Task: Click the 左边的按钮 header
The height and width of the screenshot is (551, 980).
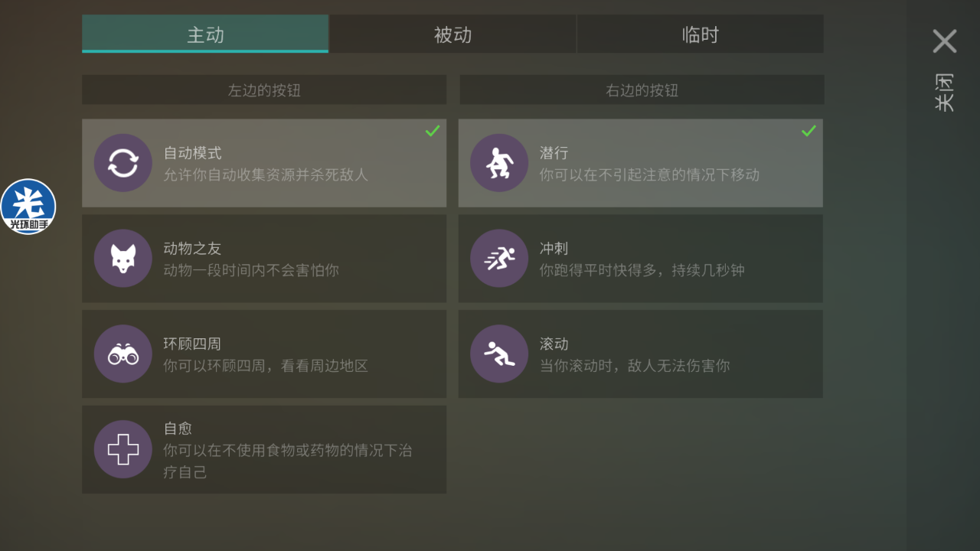Action: coord(264,90)
